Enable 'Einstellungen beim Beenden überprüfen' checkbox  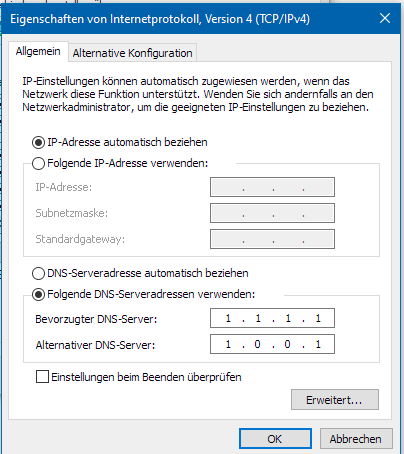coord(42,377)
